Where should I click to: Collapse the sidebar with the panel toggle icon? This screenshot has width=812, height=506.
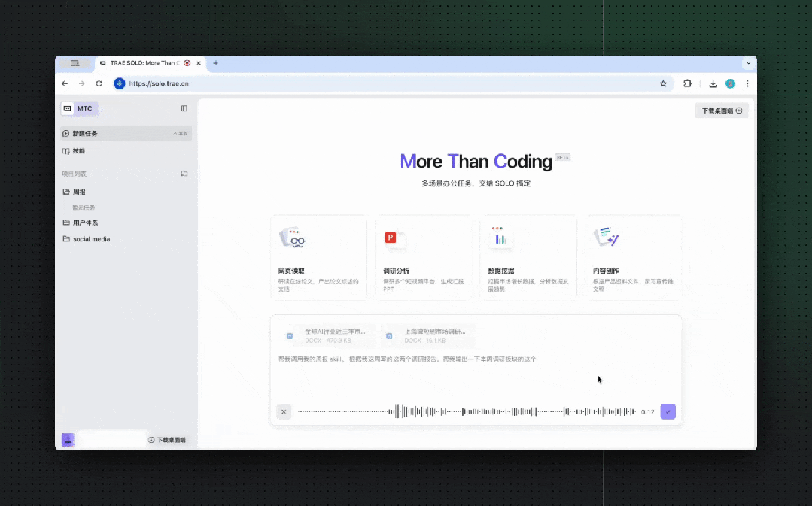click(x=184, y=109)
